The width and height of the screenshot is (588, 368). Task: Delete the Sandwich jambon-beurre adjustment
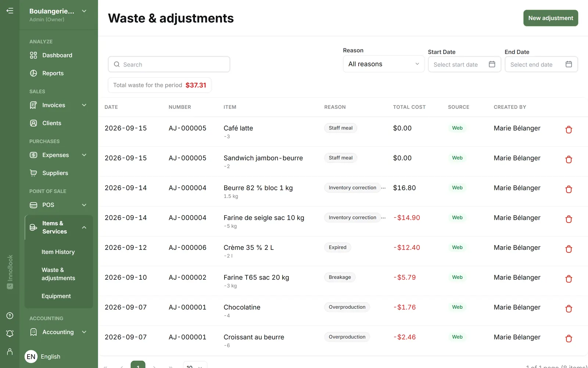569,159
